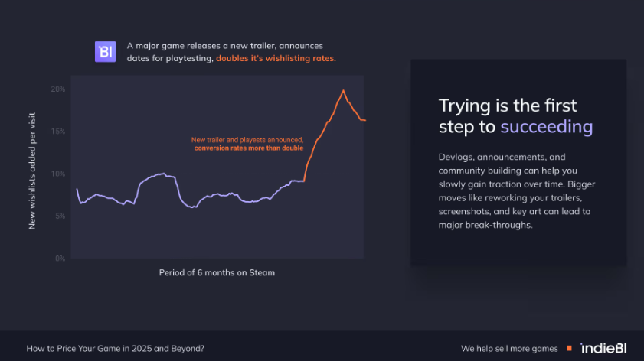Viewport: 644px width, 361px height.
Task: Click 'Period of 6 months on Steam' label
Action: (x=217, y=272)
